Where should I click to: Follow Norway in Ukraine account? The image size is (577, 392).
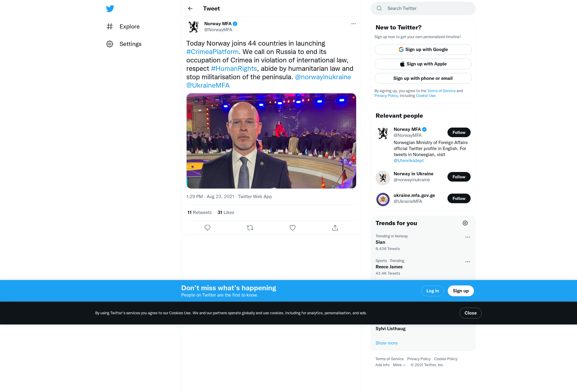tap(459, 177)
